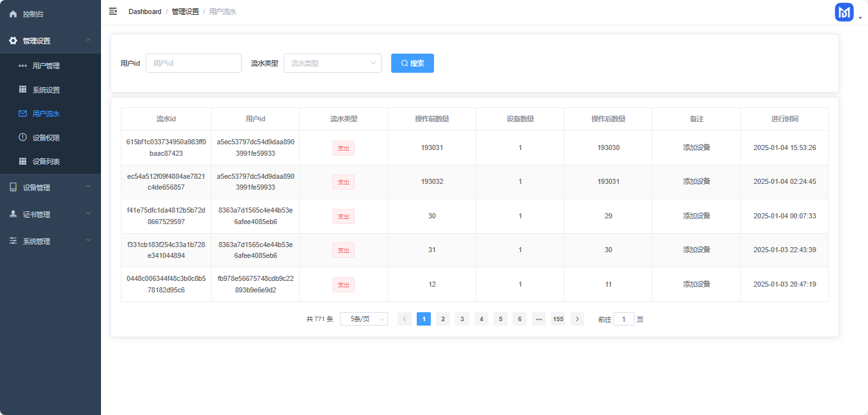Go to the next page arrow
Screen dimensions: 868x415
pyautogui.click(x=577, y=319)
